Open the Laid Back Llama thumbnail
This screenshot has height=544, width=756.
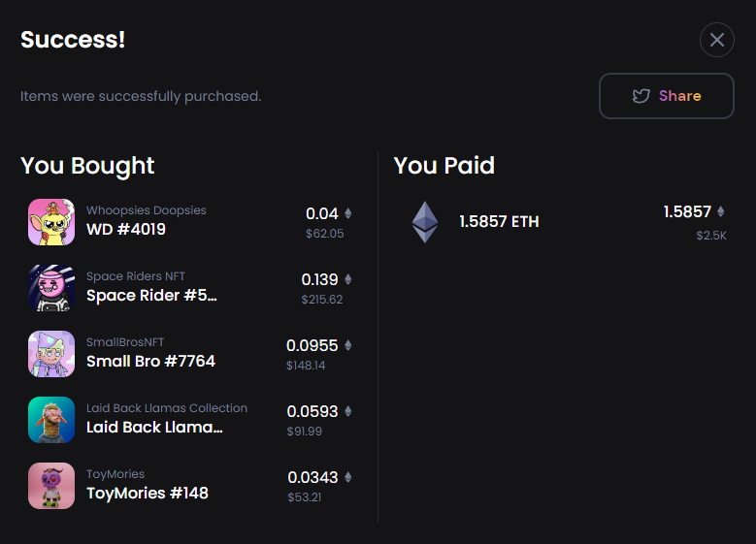(51, 420)
